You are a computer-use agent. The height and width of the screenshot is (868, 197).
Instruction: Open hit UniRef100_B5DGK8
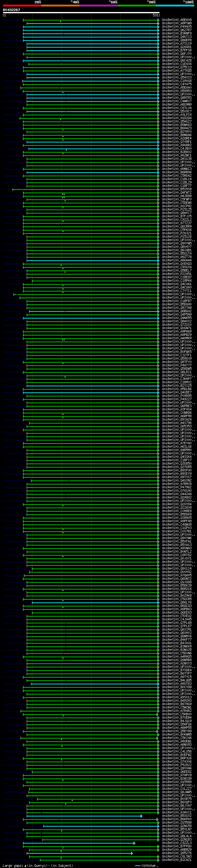click(176, 515)
